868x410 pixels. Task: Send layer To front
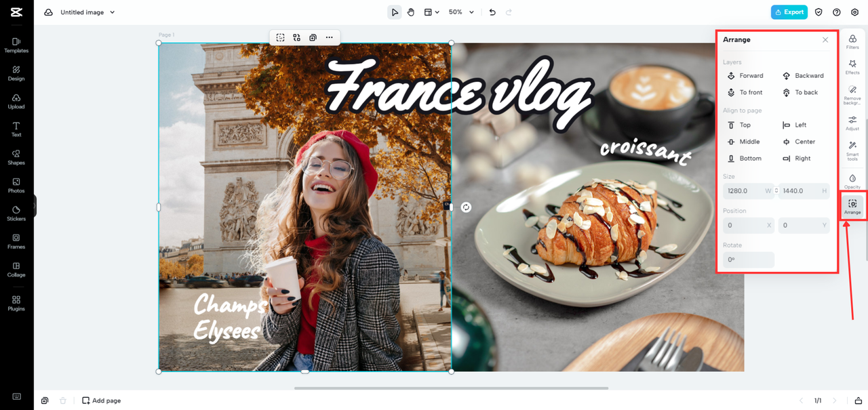click(745, 92)
